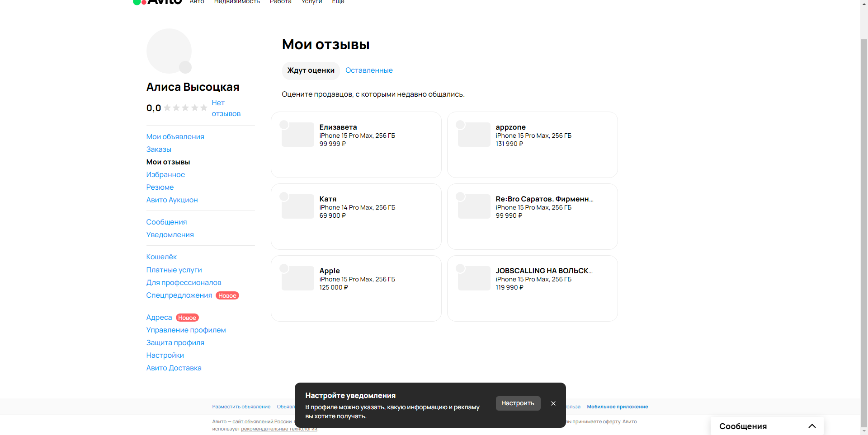Viewport: 868px width, 435px height.
Task: Expand the Сообщения chat panel chevron
Action: 812,426
